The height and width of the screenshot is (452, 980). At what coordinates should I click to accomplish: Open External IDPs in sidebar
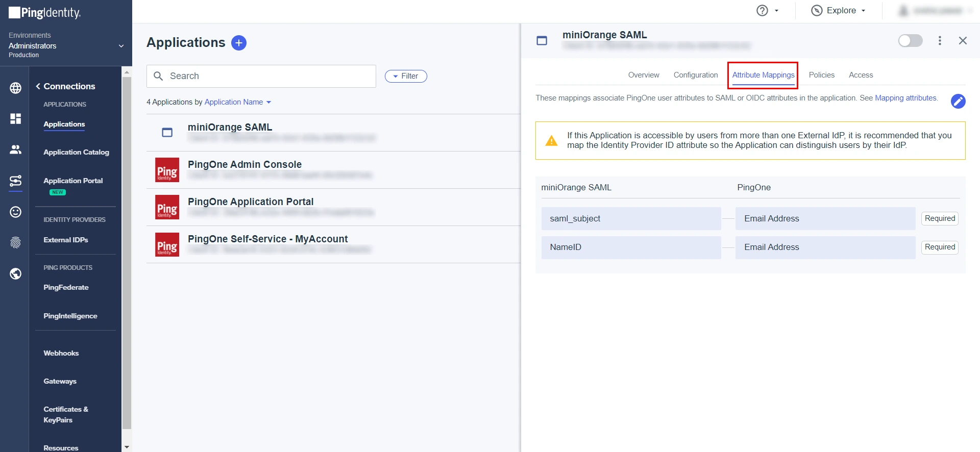coord(66,240)
